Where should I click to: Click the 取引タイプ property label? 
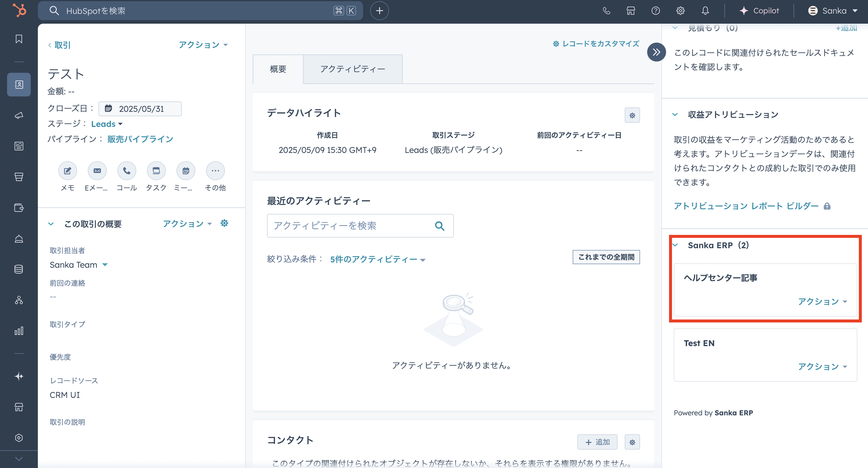tap(67, 324)
